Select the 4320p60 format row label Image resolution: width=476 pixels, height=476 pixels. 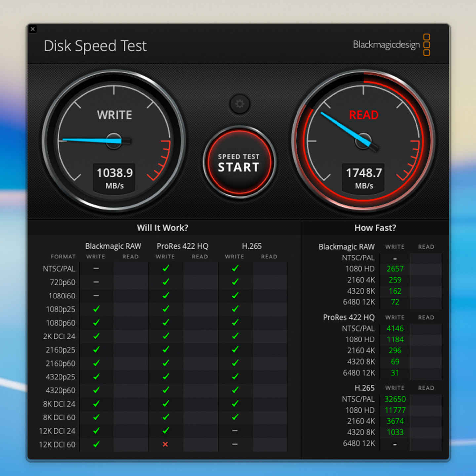click(x=60, y=391)
